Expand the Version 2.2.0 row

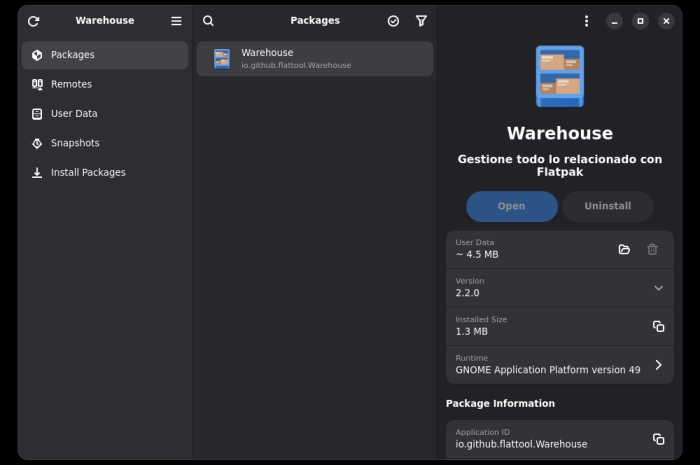click(x=560, y=288)
